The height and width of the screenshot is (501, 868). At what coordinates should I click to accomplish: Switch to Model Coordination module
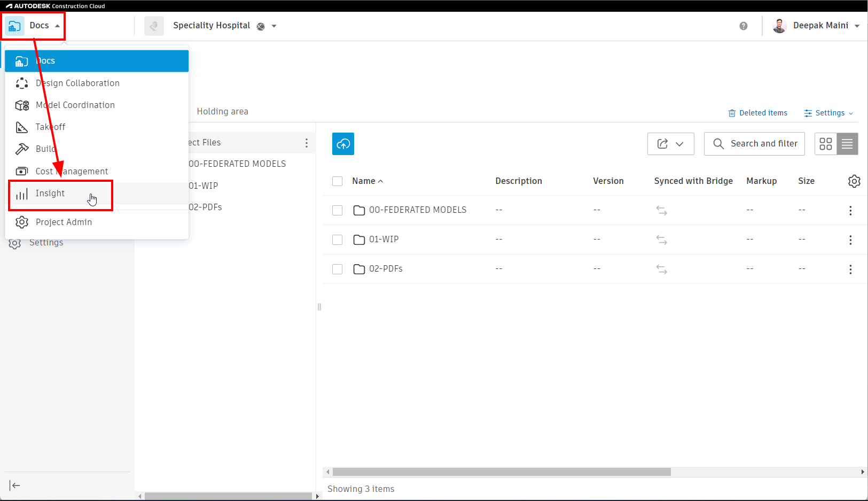[97, 105]
